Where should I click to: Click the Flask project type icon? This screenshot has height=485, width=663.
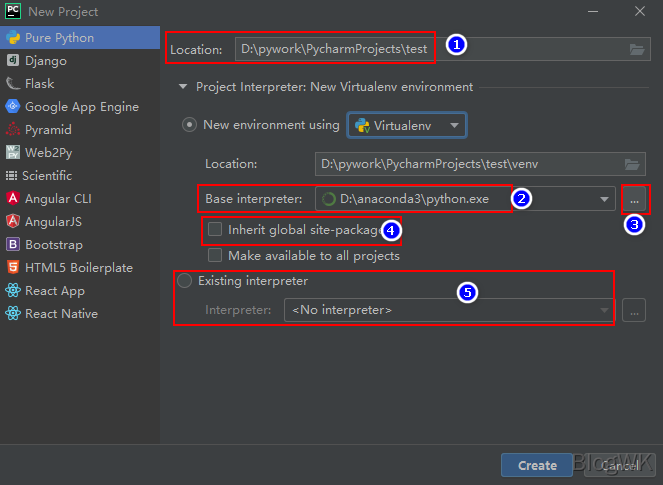pyautogui.click(x=13, y=83)
